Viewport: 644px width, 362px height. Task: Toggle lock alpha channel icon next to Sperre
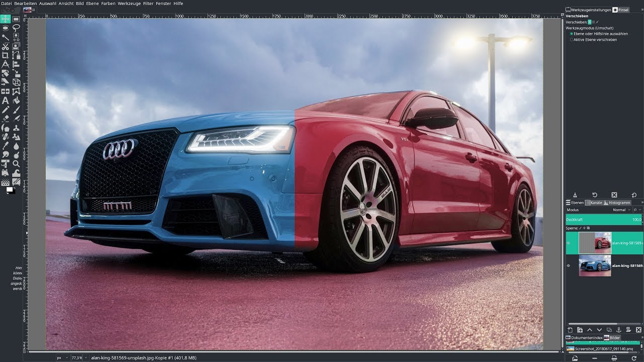[x=588, y=228]
